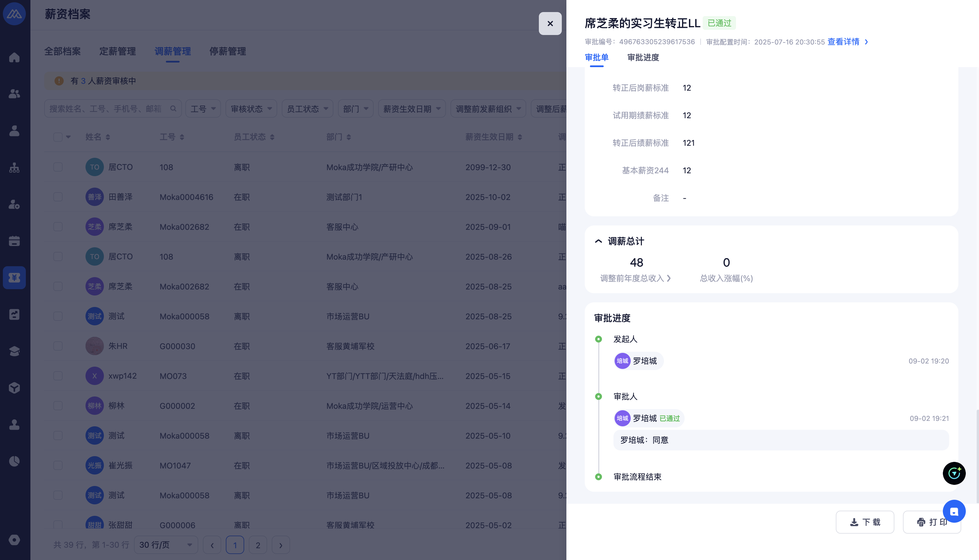Toggle the select-all checkbox in the table header
Screen dimensions: 979x560
point(58,137)
